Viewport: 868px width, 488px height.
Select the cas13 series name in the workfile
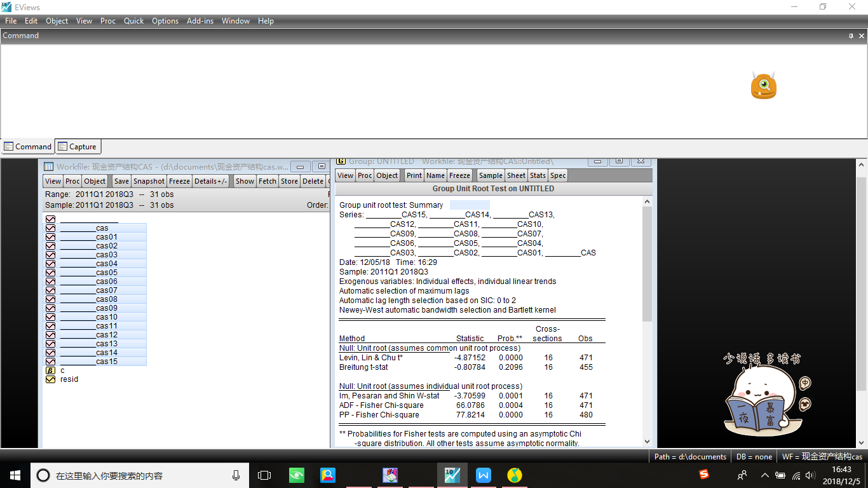pyautogui.click(x=89, y=344)
